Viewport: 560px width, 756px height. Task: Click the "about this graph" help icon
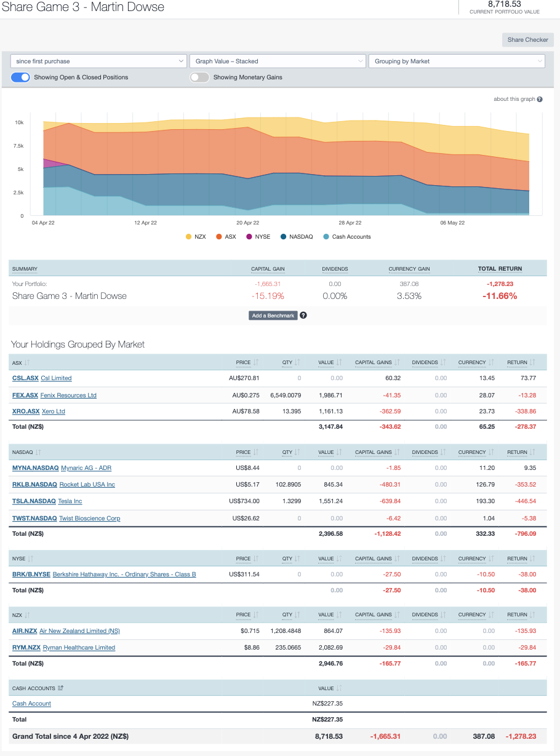coord(540,99)
